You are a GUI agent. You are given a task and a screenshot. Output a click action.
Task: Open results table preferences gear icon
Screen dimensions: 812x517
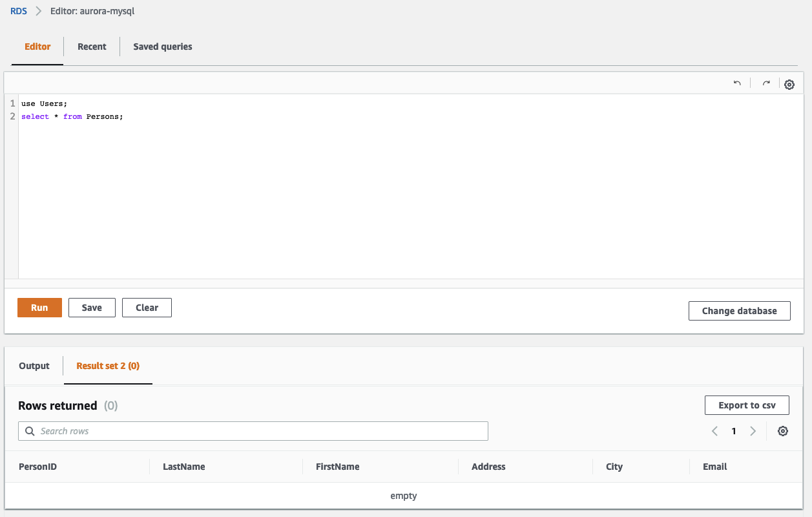[783, 431]
